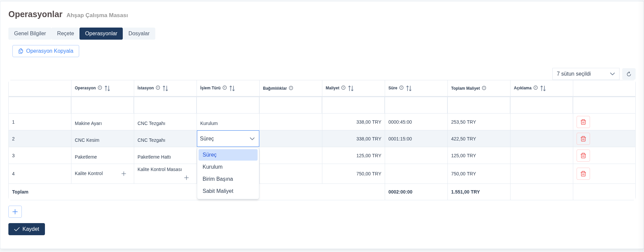The height and width of the screenshot is (252, 644).
Task: Open the 7 sütun seçildi column selector
Action: point(586,74)
